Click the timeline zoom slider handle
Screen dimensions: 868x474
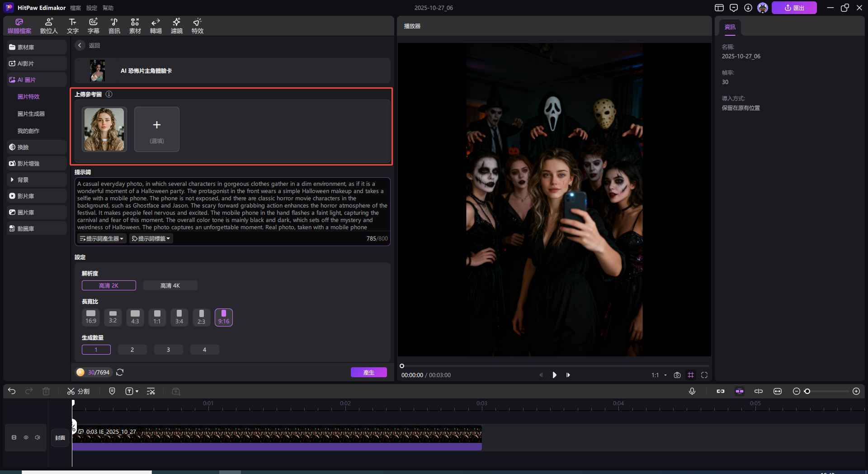click(807, 391)
